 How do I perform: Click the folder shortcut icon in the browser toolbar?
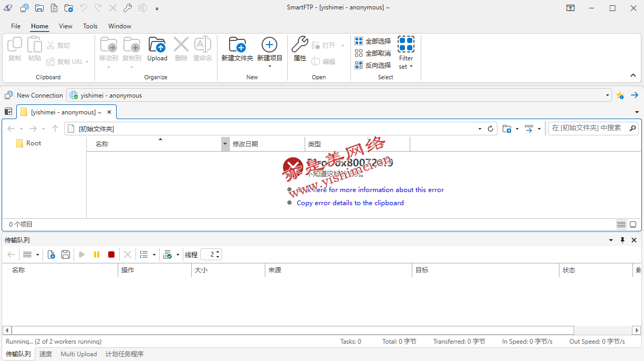[x=507, y=129]
